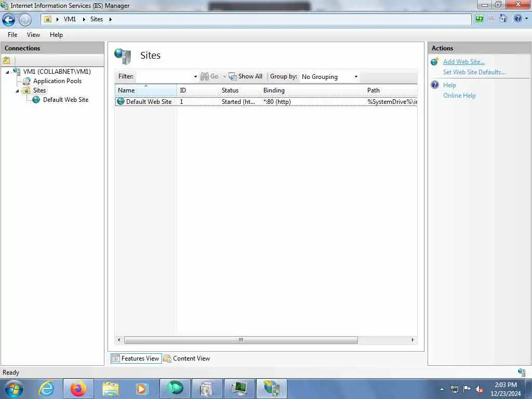Click the Add Web Site globe icon in Actions
This screenshot has height=399, width=532.
pos(435,62)
